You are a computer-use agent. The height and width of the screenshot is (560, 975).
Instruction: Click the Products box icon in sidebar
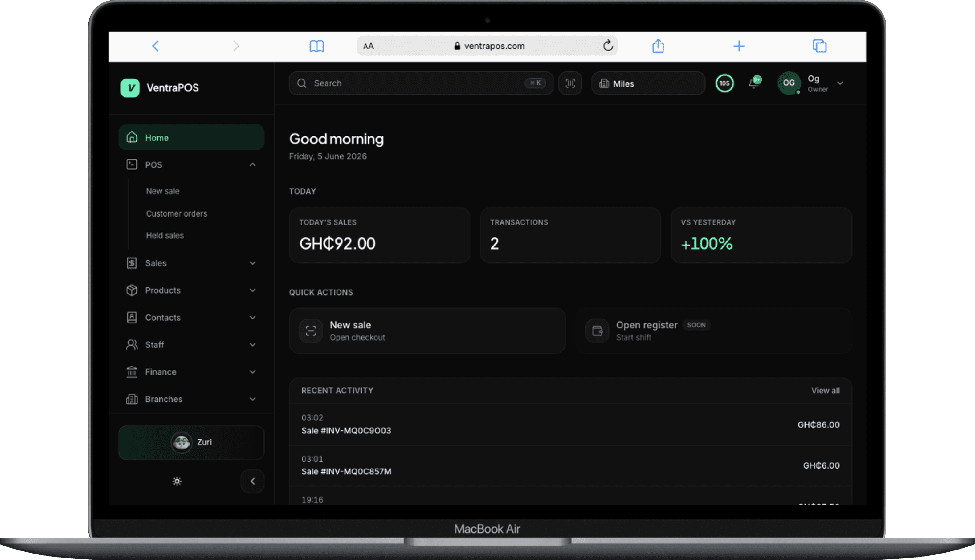click(x=132, y=290)
